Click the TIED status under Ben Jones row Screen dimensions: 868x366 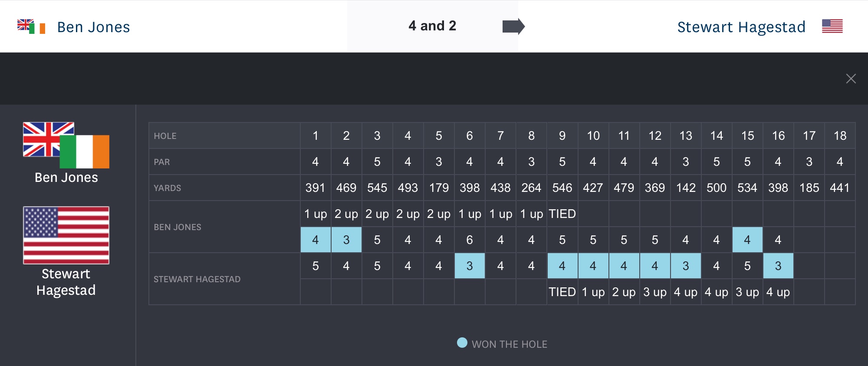(562, 214)
